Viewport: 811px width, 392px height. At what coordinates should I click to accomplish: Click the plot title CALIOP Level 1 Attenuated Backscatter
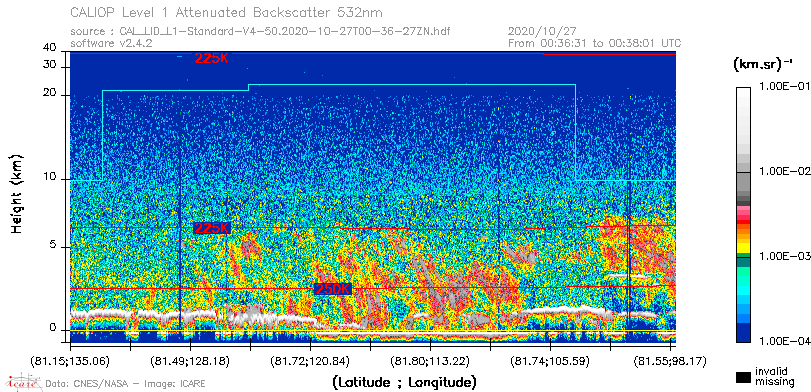click(x=227, y=12)
